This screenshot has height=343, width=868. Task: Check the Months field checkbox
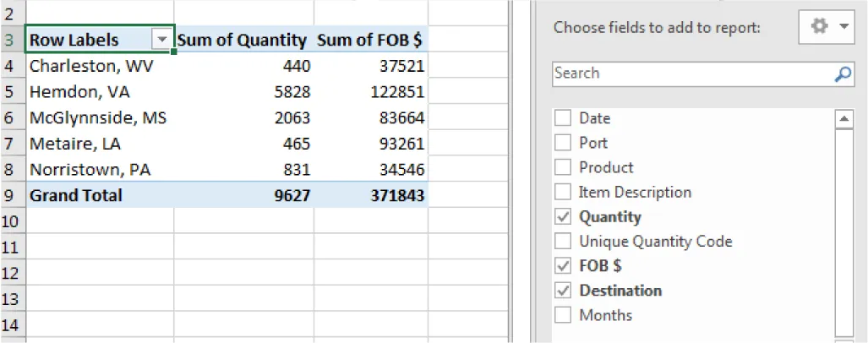[562, 315]
